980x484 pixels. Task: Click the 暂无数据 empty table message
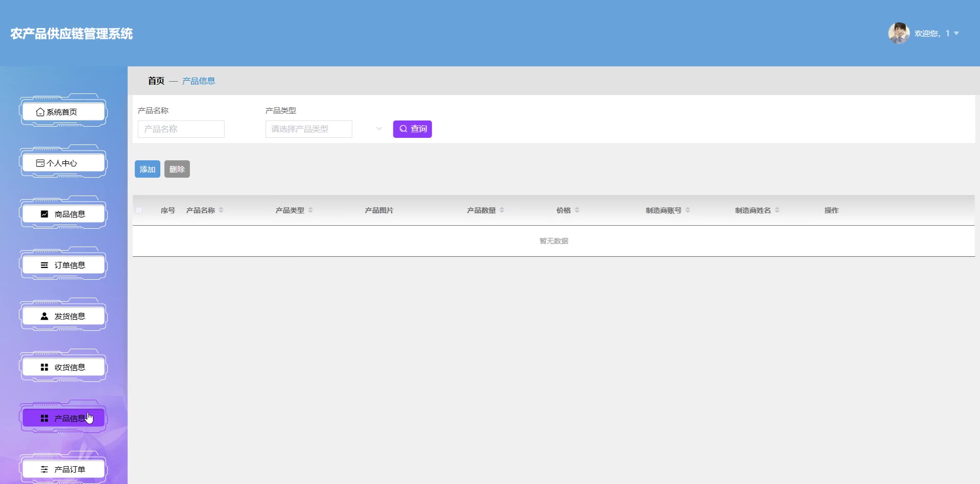point(554,240)
